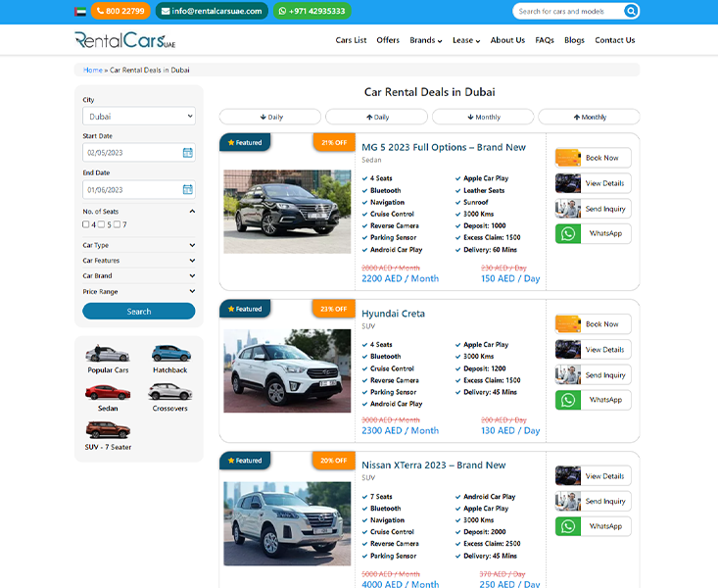
Task: Expand the Car Features filter
Action: [x=139, y=261]
